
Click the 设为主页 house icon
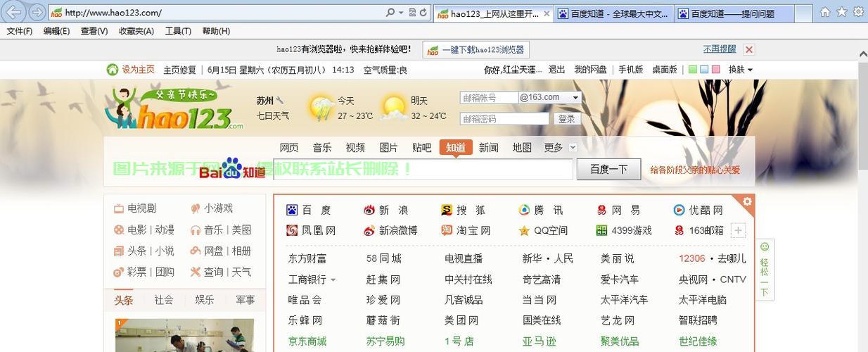[x=113, y=69]
